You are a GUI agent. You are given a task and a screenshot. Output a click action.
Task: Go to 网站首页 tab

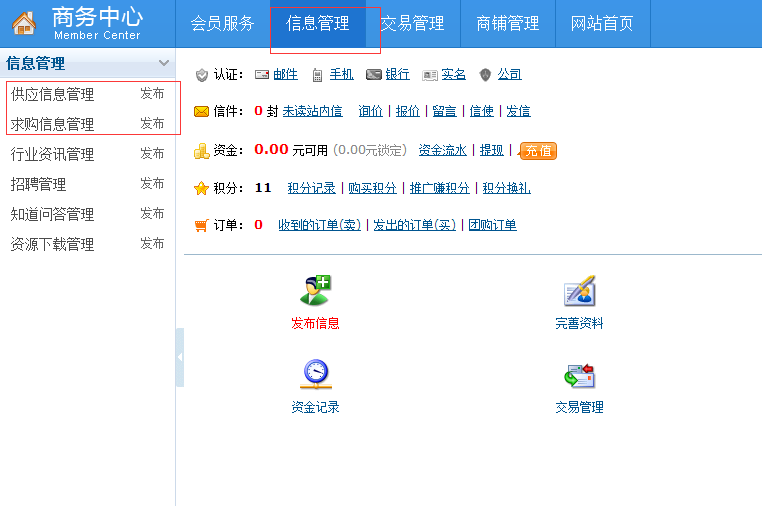tap(602, 23)
